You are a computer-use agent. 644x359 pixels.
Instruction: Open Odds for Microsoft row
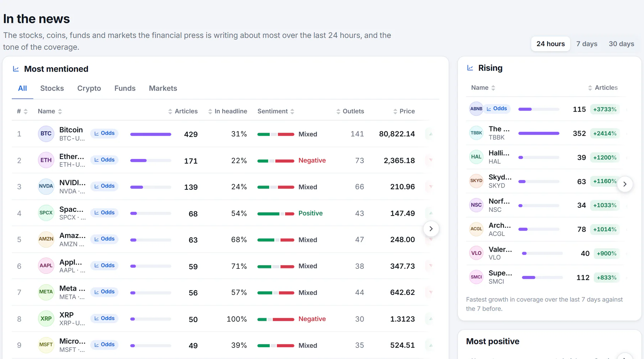click(104, 344)
